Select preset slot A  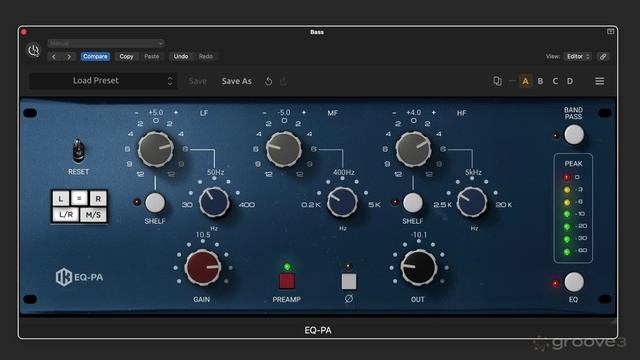tap(525, 81)
